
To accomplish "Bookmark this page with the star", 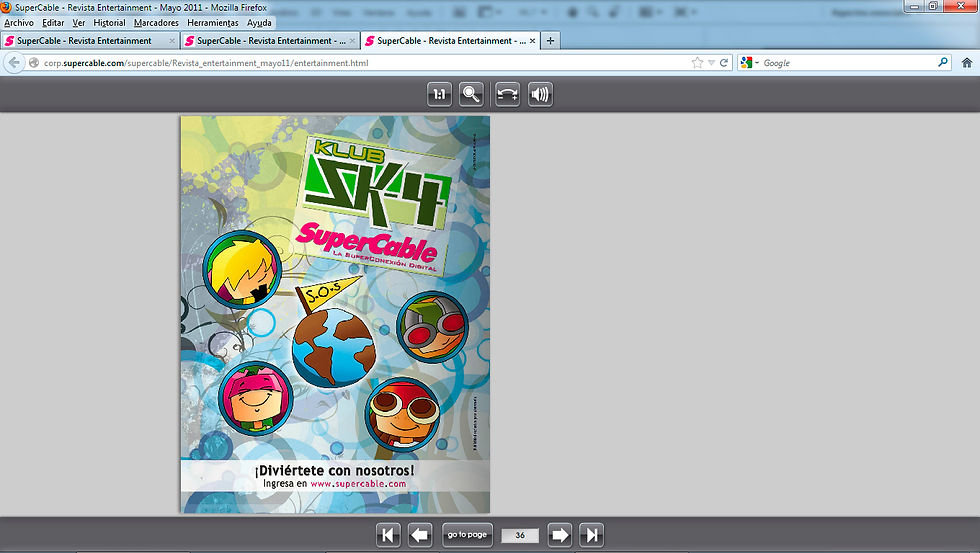I will (697, 62).
